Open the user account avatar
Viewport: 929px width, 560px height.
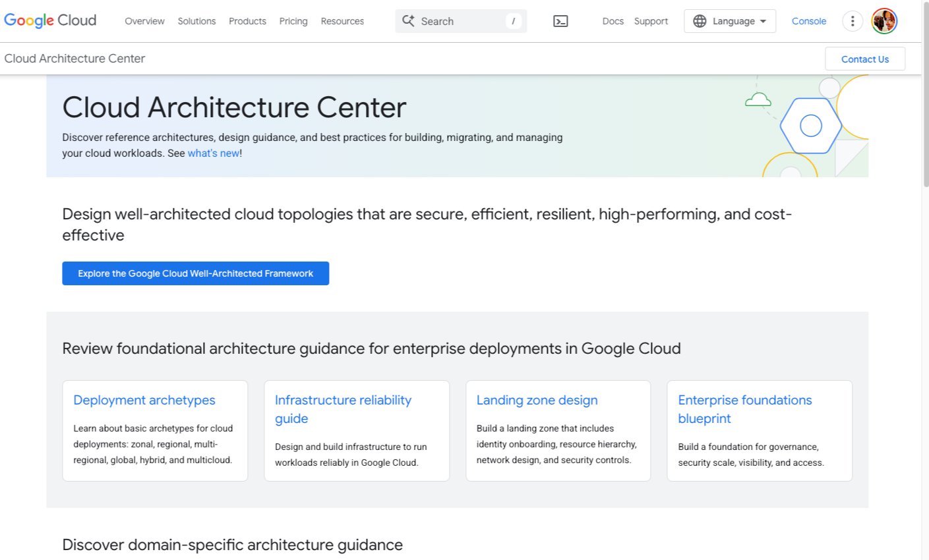coord(884,21)
